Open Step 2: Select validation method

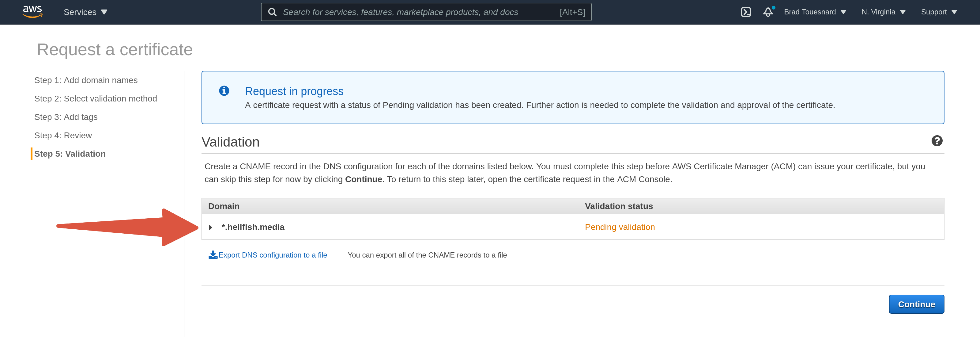click(x=95, y=98)
